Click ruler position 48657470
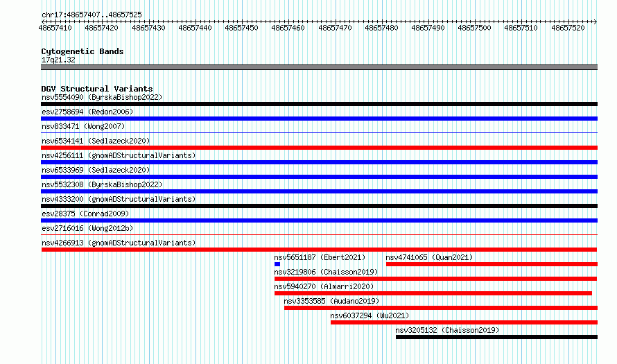Screen dimensions: 617x364 click(335, 28)
